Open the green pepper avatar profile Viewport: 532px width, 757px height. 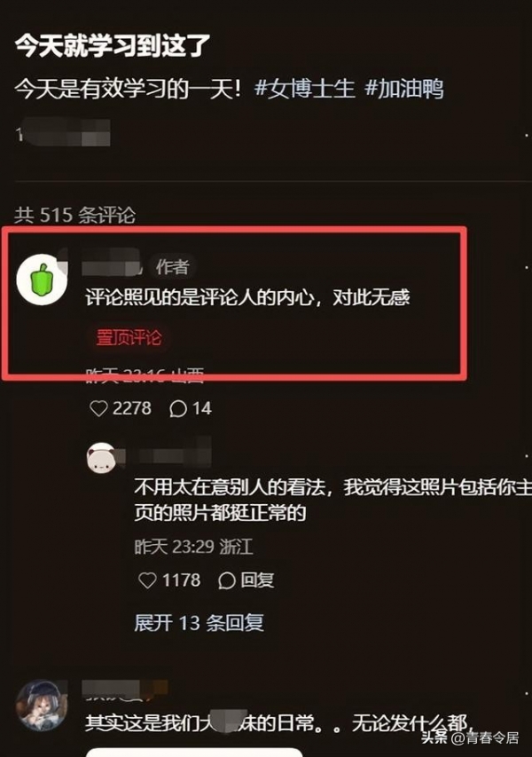(42, 280)
